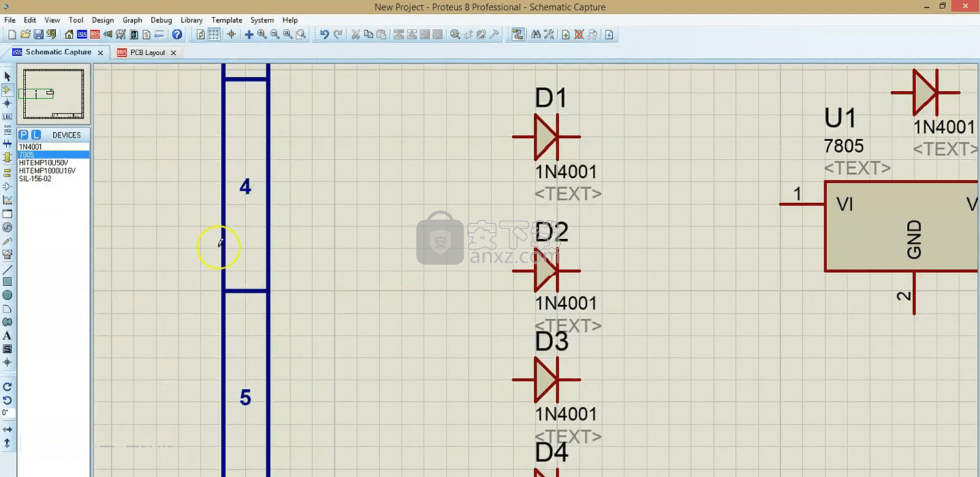Click the Electrical Rules Check icon

pos(609,35)
